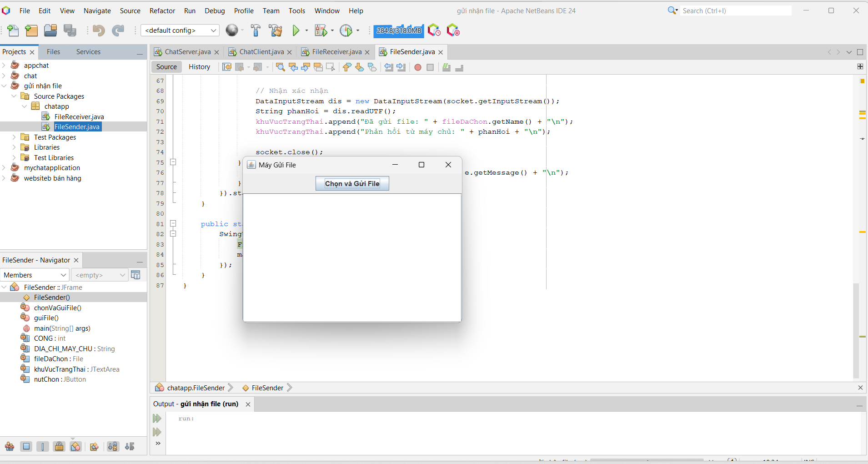
Task: Toggle Sort by Name in Navigator
Action: click(x=113, y=447)
